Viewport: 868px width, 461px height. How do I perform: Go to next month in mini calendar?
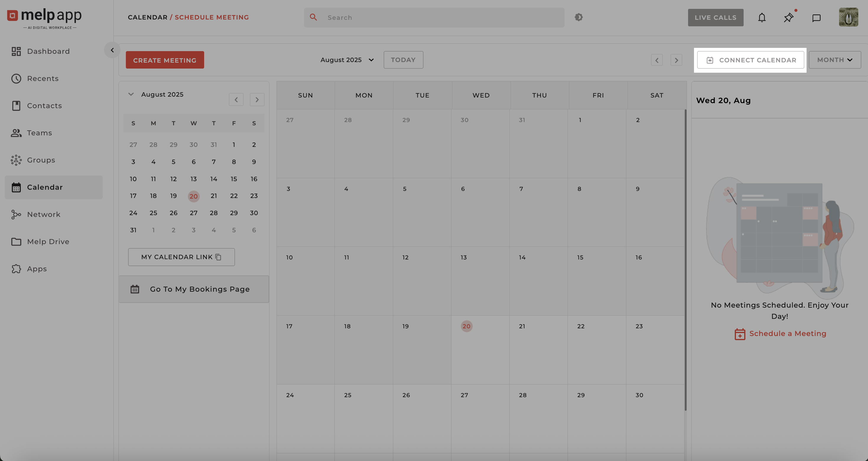257,100
